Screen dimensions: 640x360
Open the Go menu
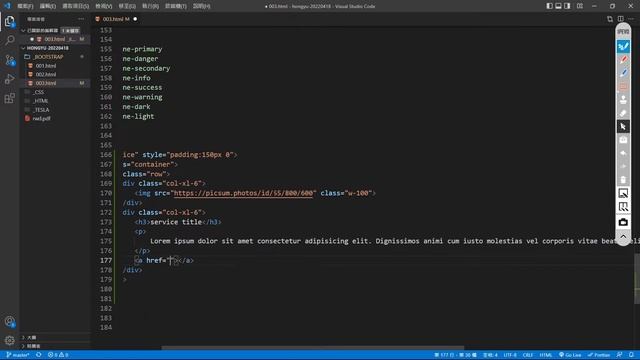(x=127, y=6)
